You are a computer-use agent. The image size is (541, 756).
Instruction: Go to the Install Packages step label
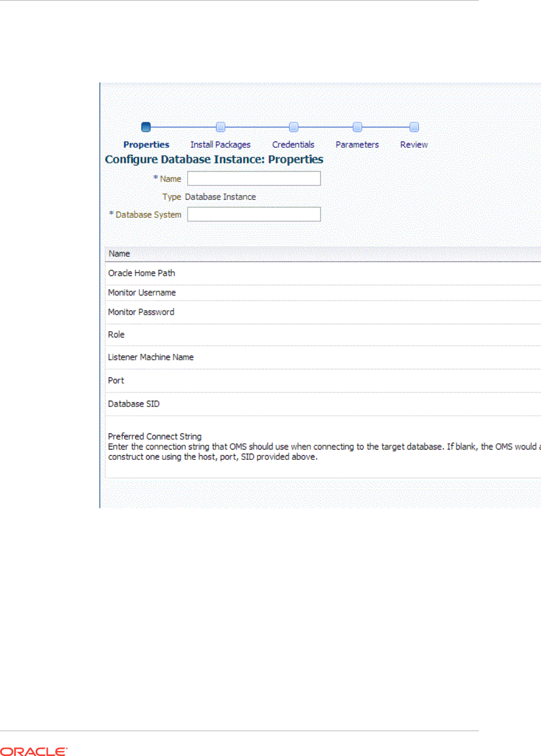(220, 145)
